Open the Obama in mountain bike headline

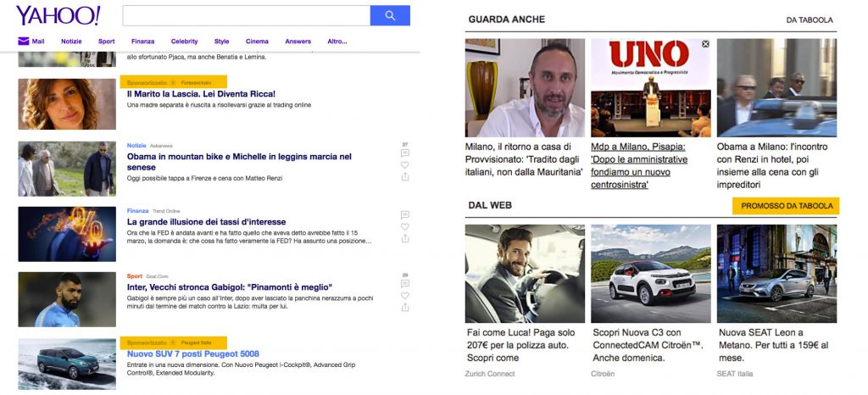pos(239,162)
